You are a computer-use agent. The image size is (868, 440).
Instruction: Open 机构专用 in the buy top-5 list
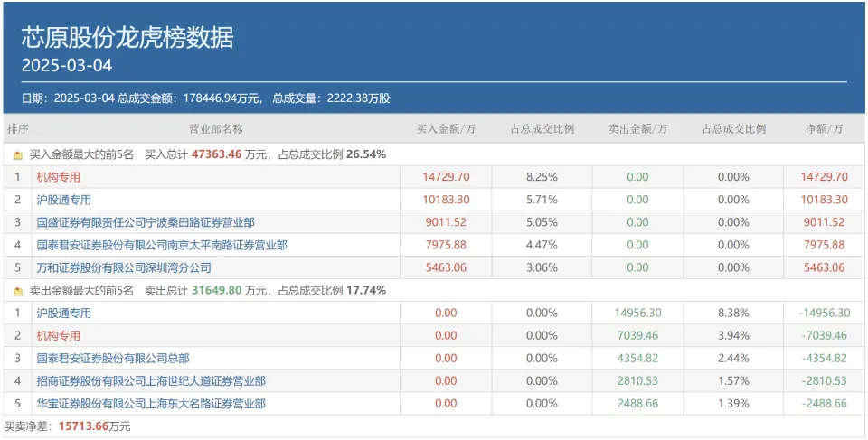tap(58, 177)
